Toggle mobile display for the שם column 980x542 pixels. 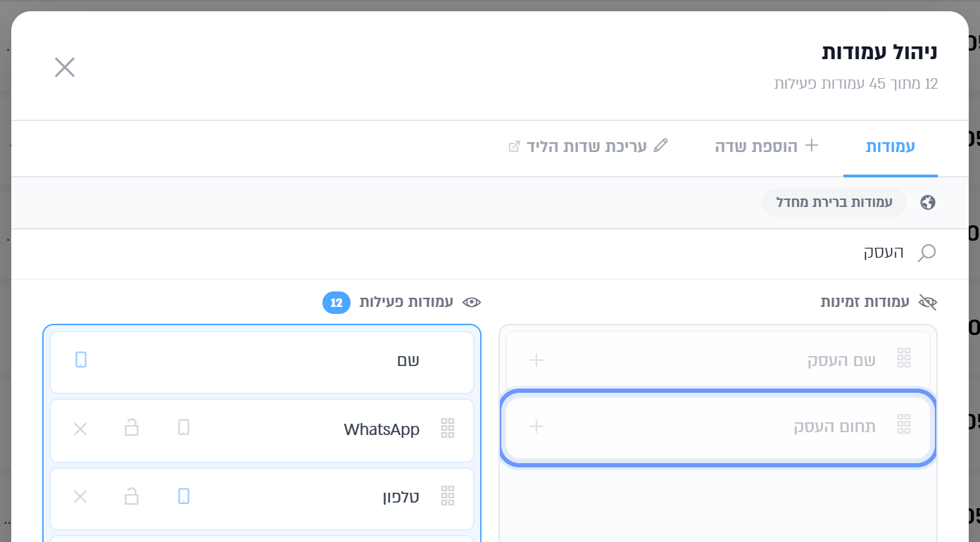point(81,360)
